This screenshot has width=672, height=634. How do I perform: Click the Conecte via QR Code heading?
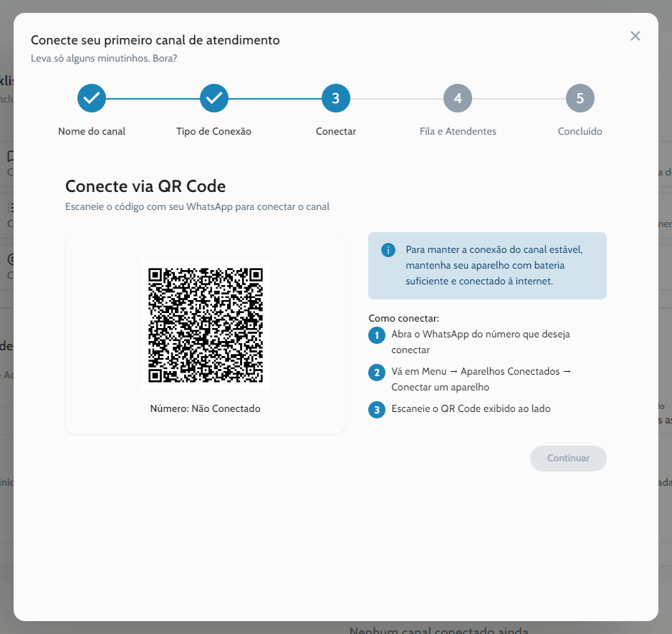[145, 186]
